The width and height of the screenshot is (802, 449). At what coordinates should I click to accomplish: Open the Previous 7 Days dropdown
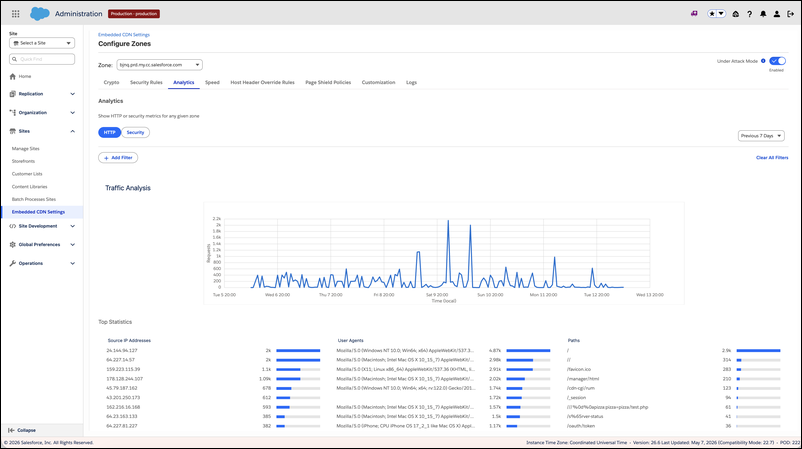(x=761, y=136)
